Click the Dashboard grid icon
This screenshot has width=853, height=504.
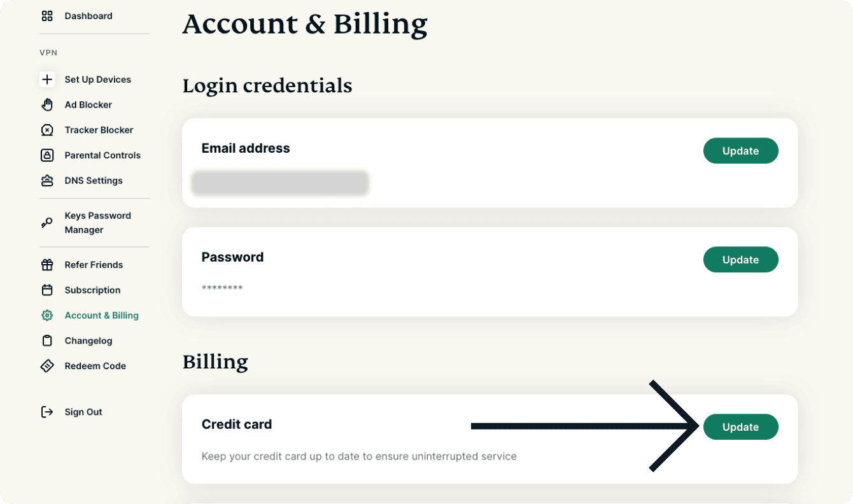(47, 16)
